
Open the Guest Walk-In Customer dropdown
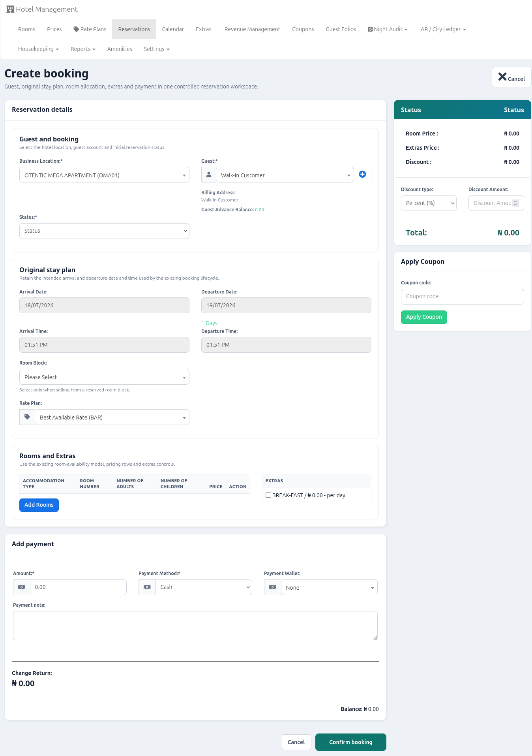(285, 175)
